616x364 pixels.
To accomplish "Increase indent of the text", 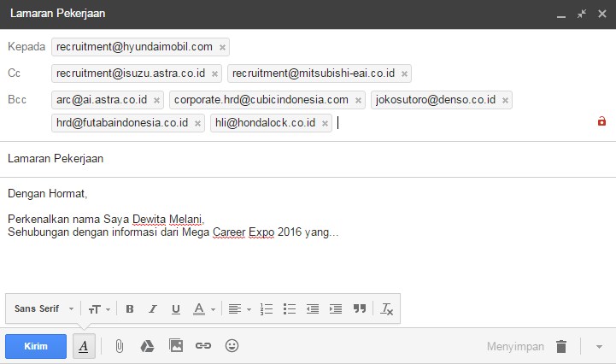I will pyautogui.click(x=336, y=309).
